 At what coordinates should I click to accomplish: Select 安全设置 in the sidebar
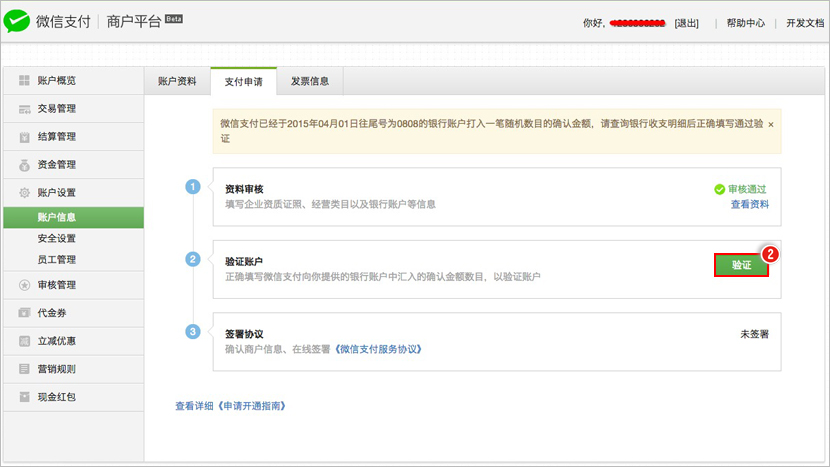tap(56, 239)
